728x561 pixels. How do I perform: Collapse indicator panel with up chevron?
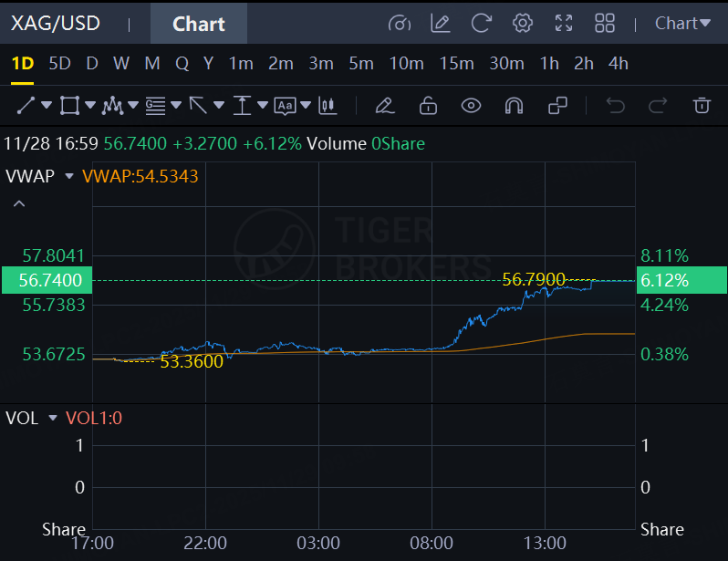[x=19, y=203]
